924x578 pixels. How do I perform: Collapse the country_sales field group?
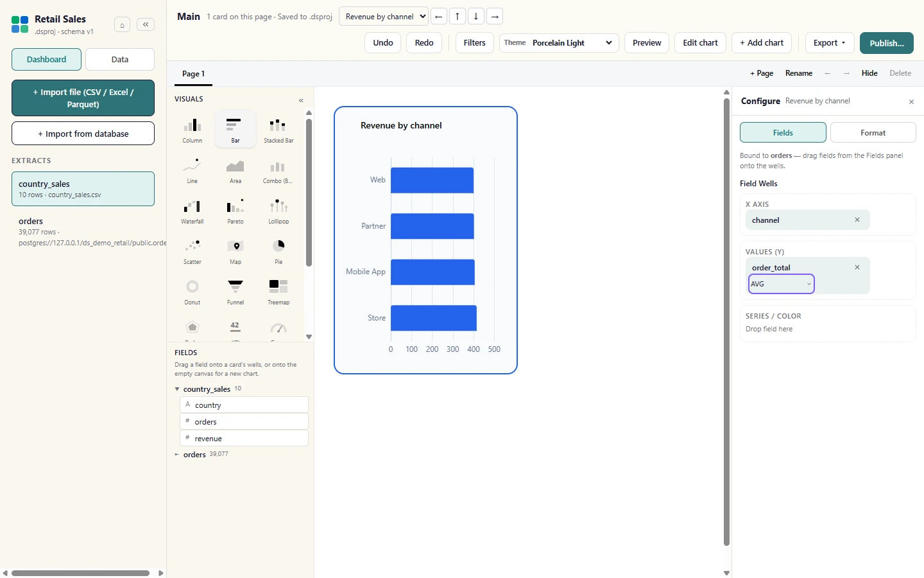pos(177,389)
